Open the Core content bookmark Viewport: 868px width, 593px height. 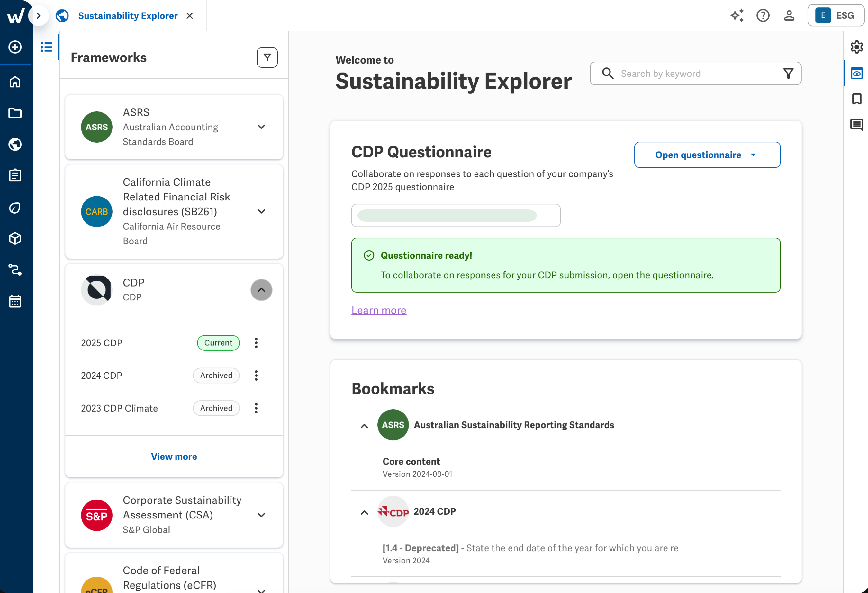click(x=411, y=462)
